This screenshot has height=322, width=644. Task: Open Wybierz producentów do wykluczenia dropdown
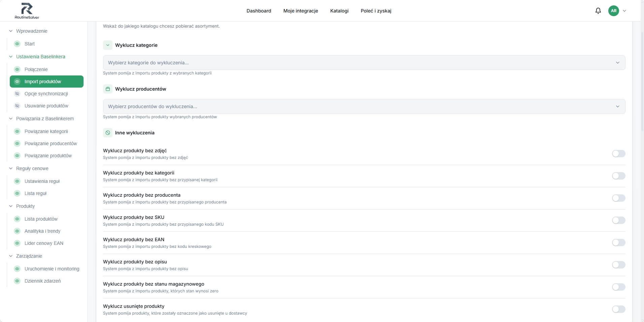(x=364, y=106)
